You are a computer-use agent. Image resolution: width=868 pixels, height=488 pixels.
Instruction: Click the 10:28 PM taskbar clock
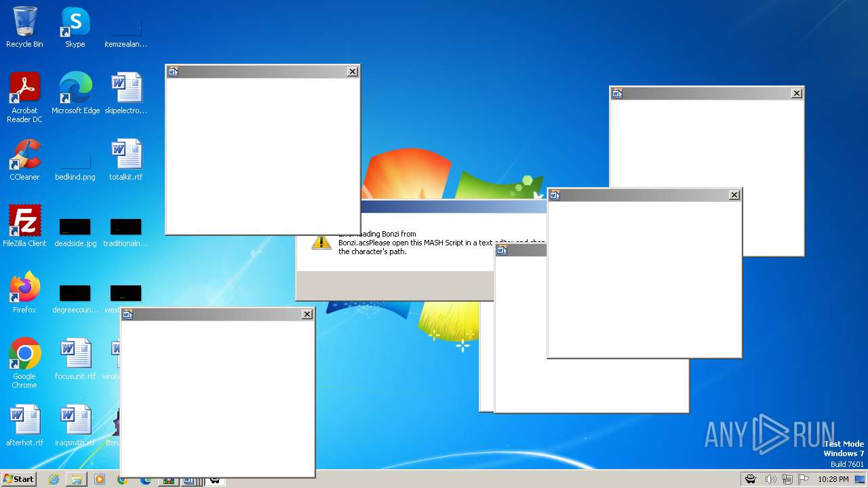coord(833,479)
